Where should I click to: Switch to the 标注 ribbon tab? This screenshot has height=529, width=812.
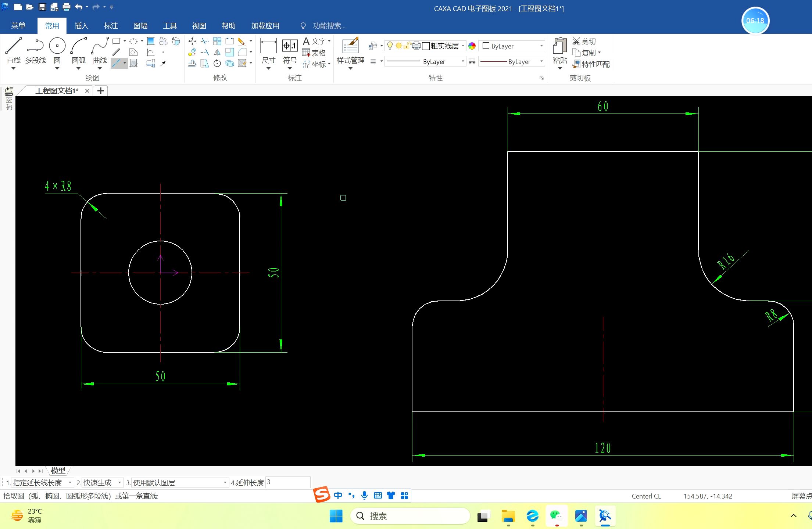(x=111, y=26)
